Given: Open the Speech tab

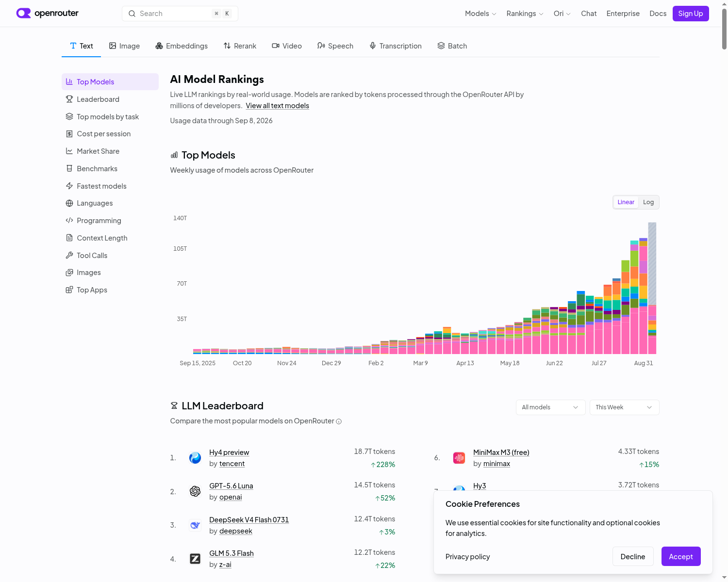Looking at the screenshot, I should [x=335, y=46].
